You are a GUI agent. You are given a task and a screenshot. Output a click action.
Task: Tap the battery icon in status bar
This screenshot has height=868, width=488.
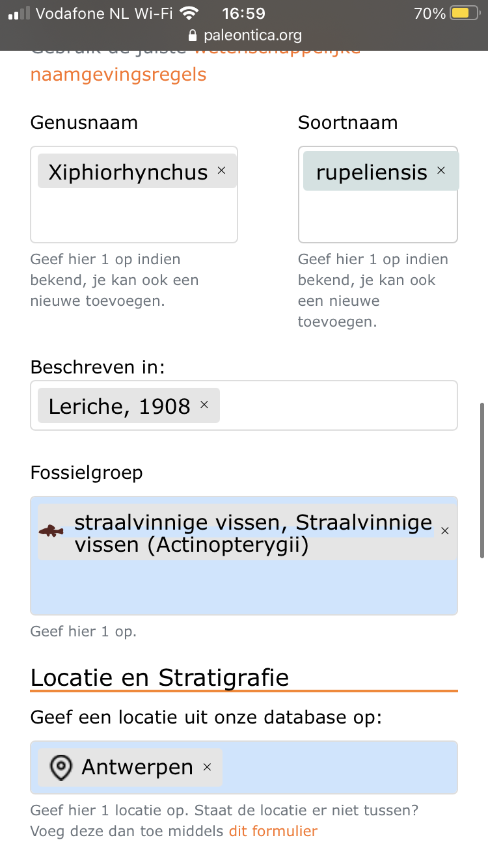pos(465,14)
